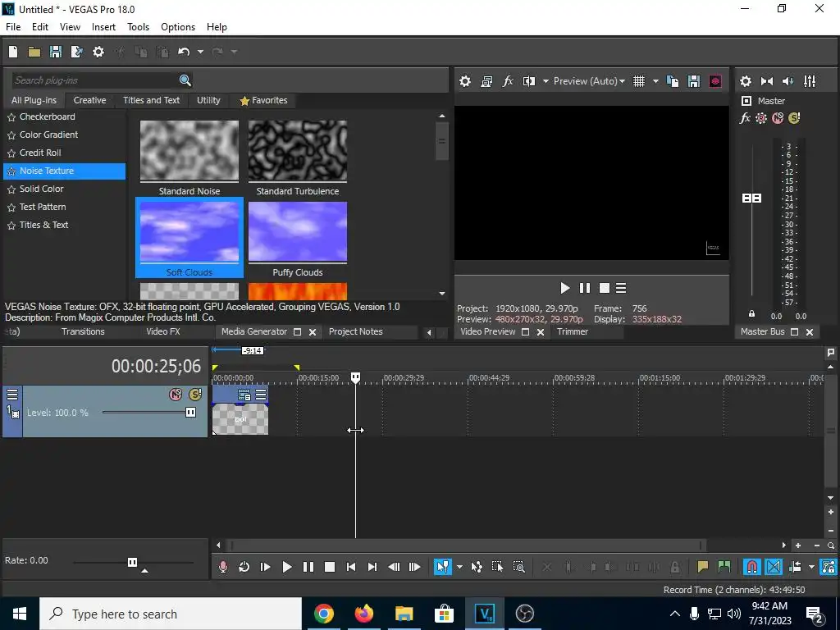
Task: Adjust track Level slider handle
Action: tap(190, 413)
